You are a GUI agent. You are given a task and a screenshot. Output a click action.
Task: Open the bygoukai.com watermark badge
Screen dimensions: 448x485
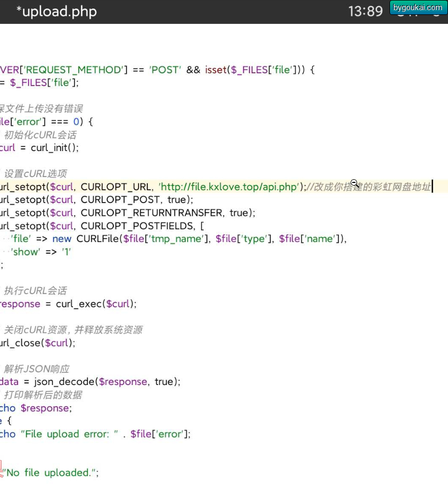(x=418, y=7)
